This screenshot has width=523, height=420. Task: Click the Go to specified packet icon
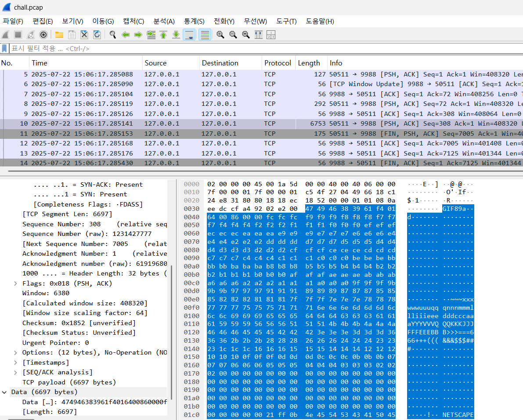(151, 35)
